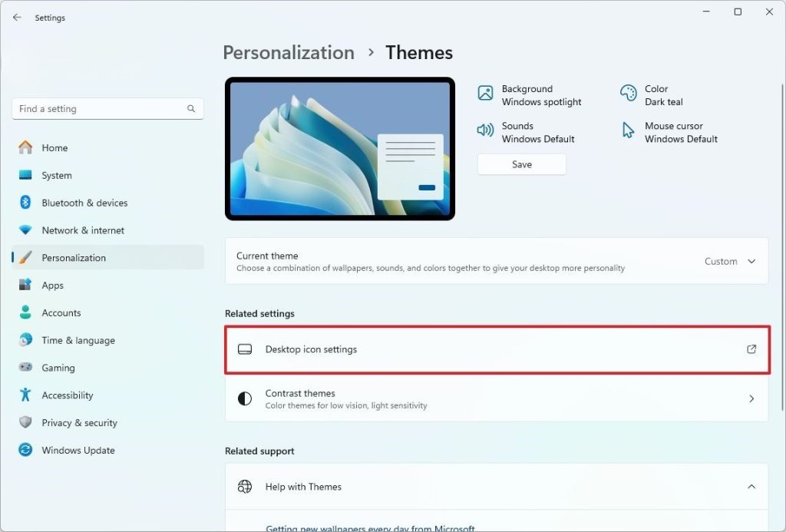The height and width of the screenshot is (532, 786).
Task: Open Privacy & security settings
Action: click(x=79, y=423)
